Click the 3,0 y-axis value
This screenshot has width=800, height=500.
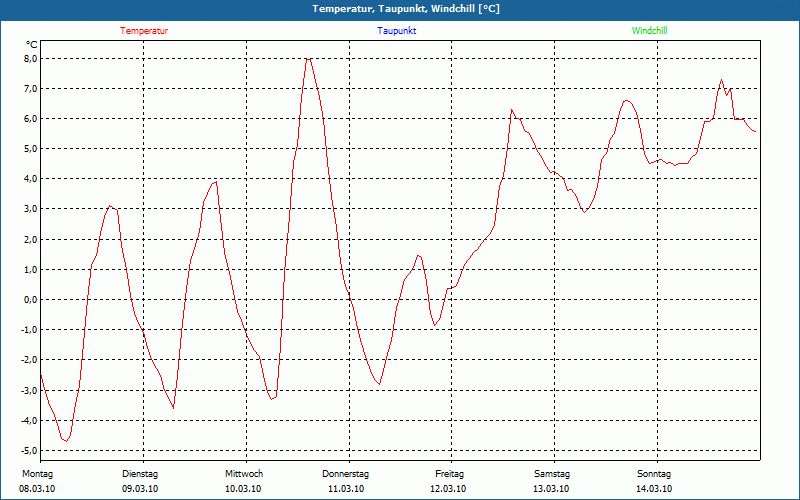tap(31, 209)
